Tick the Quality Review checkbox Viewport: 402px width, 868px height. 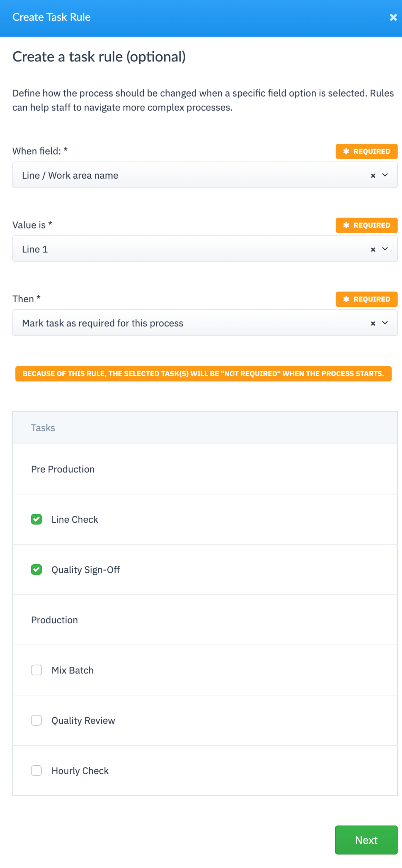37,720
